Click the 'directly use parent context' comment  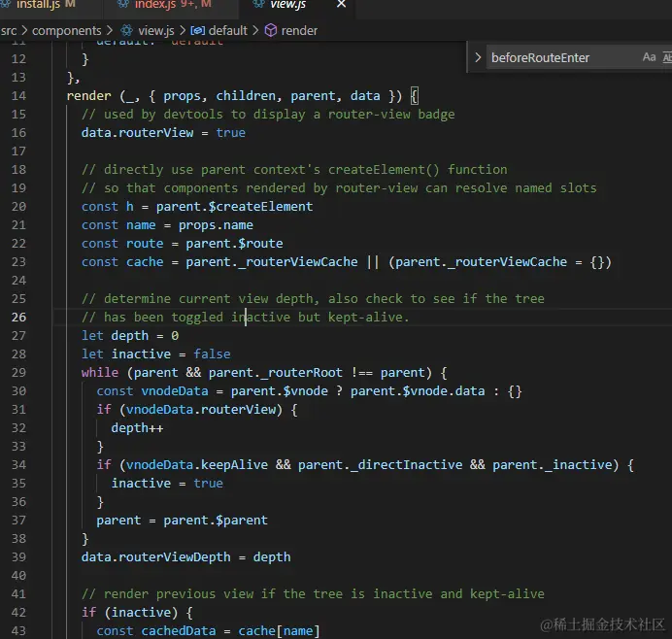click(294, 170)
